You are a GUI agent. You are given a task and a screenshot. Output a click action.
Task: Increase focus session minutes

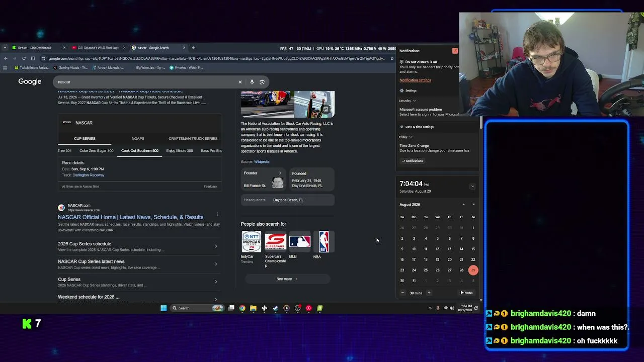pos(429,293)
